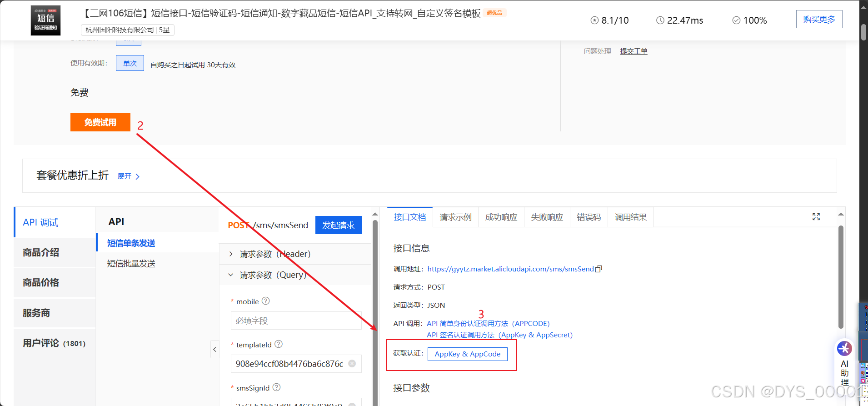Select the 商品介绍 side tab
Screen dimensions: 868x406
[x=55, y=252]
